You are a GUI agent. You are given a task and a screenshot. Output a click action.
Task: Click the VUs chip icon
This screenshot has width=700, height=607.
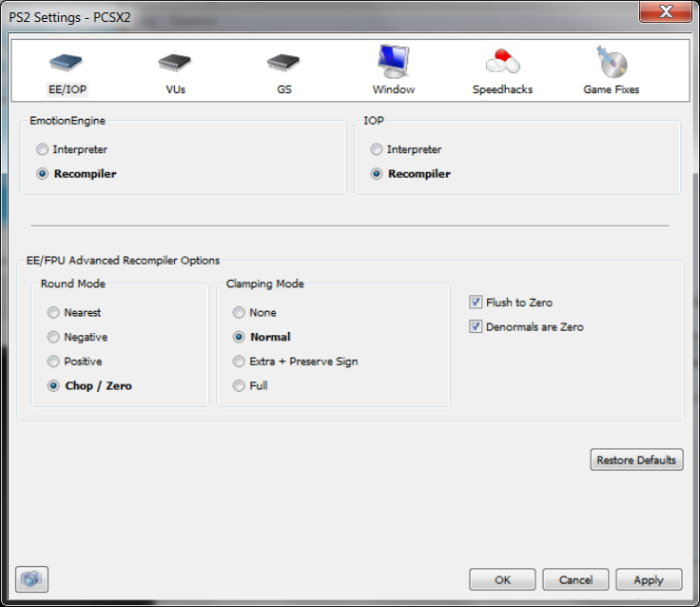[175, 62]
